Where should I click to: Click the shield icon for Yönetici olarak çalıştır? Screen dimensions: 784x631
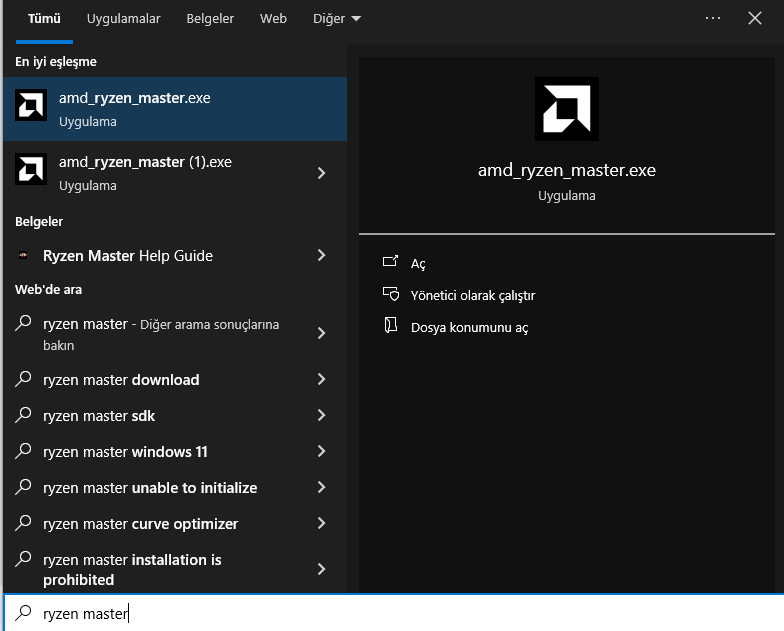(390, 295)
